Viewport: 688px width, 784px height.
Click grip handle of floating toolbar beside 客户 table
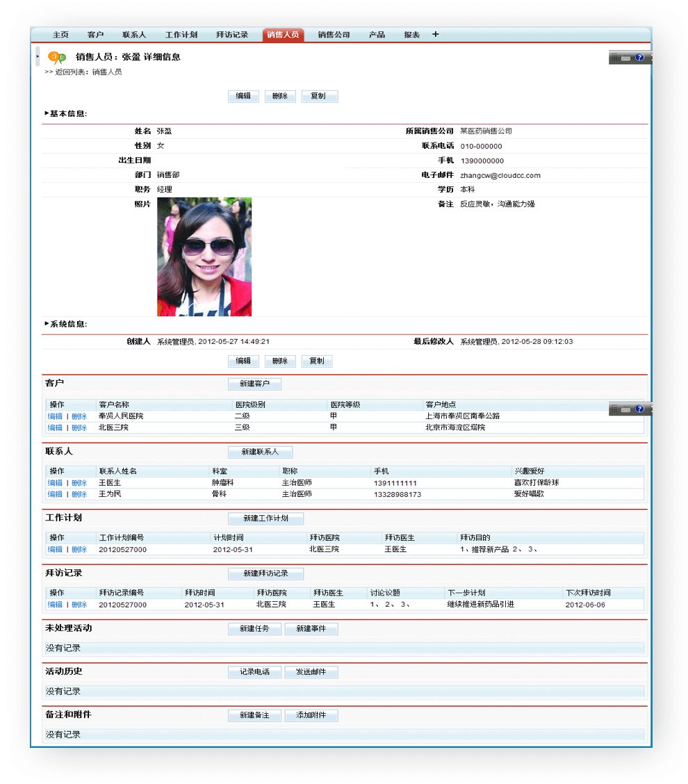614,409
